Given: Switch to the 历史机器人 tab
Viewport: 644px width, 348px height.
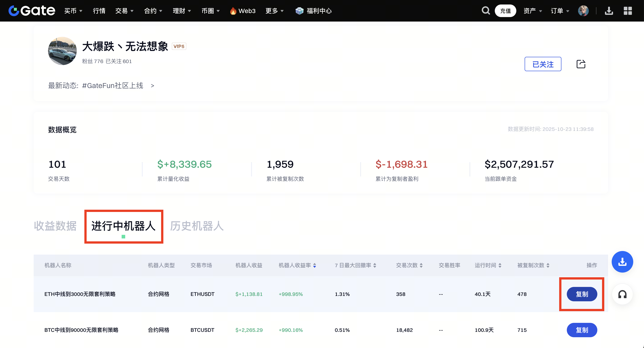Looking at the screenshot, I should 197,226.
